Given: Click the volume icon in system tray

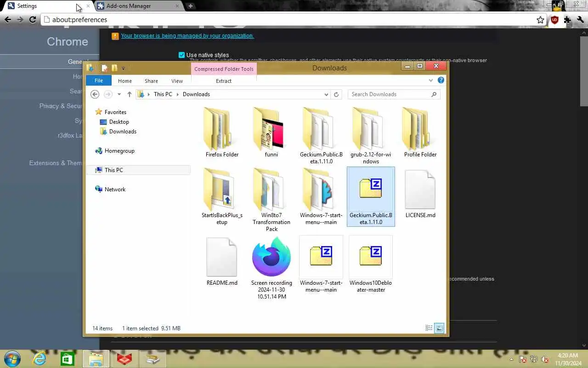Looking at the screenshot, I should coord(545,359).
